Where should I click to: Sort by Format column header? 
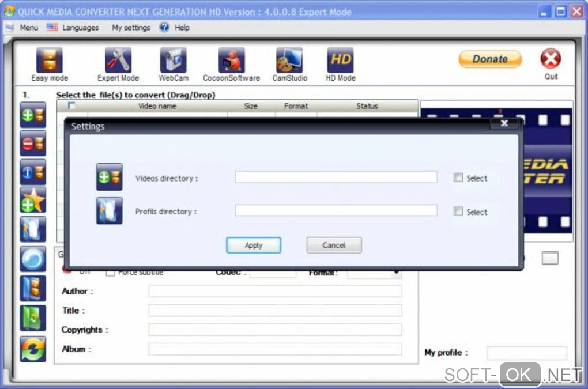296,106
